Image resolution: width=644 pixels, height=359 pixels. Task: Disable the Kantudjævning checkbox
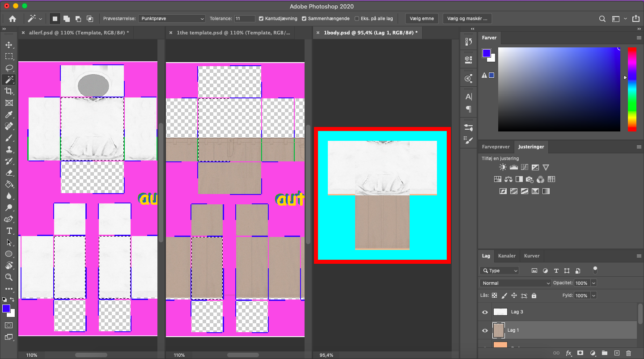click(x=260, y=18)
